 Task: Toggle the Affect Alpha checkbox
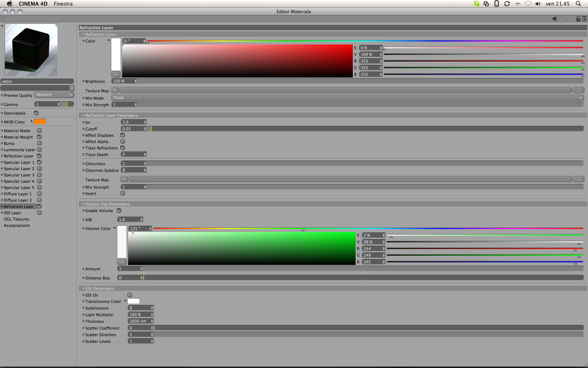pyautogui.click(x=123, y=142)
